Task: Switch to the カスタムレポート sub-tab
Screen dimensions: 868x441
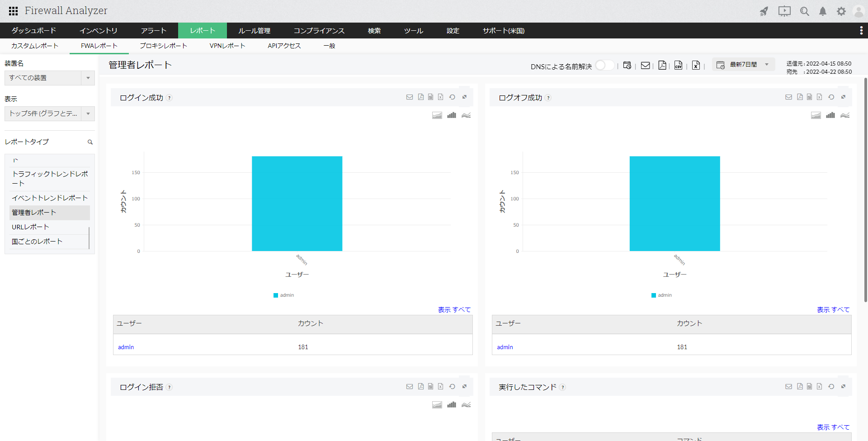Action: click(x=35, y=46)
